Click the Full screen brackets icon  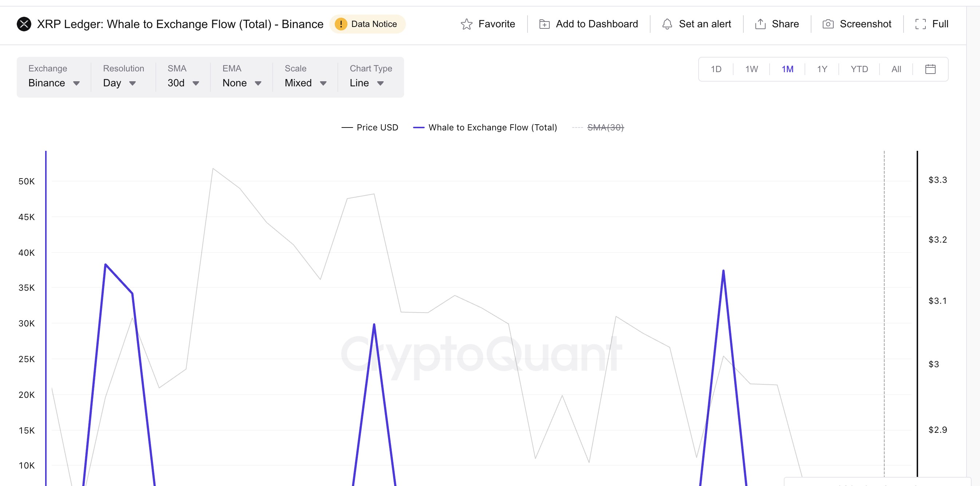click(x=920, y=24)
